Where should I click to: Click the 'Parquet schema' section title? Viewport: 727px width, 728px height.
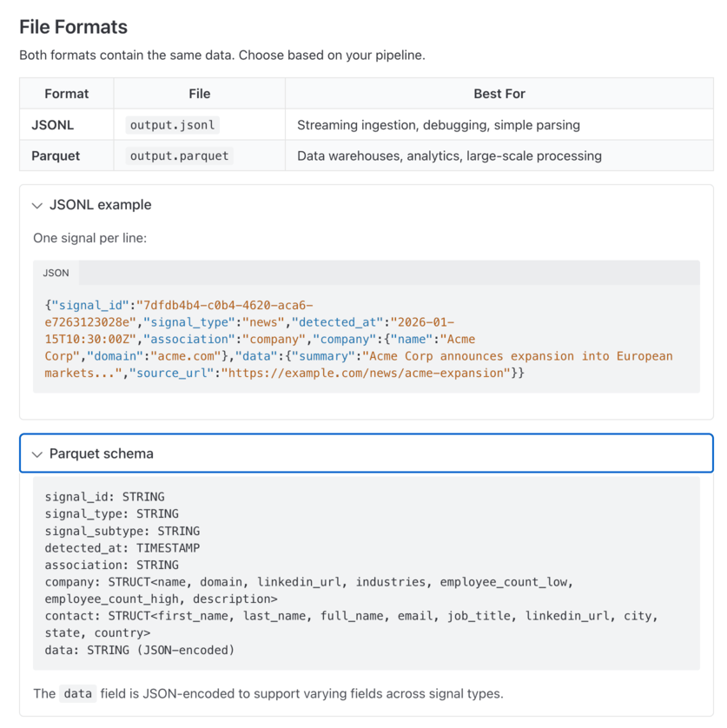(102, 453)
